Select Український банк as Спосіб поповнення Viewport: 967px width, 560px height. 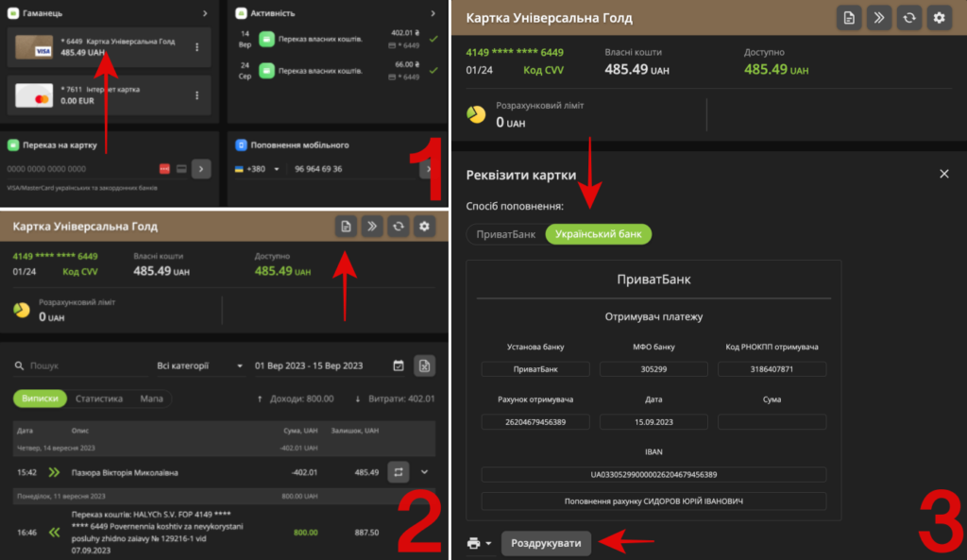point(598,234)
